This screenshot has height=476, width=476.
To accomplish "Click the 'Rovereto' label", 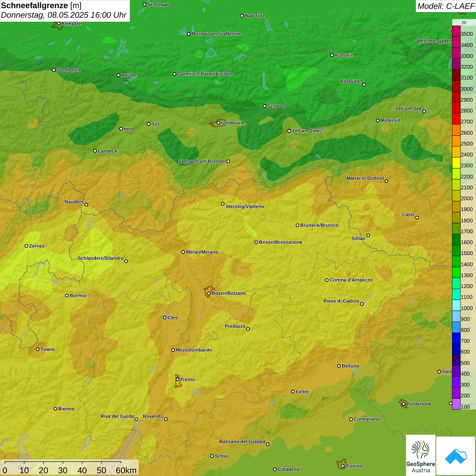I will click(153, 416).
